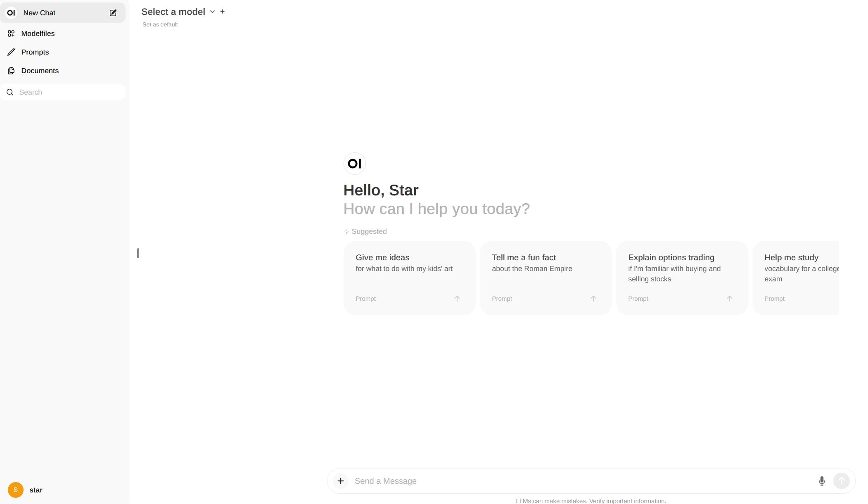Viewport: 868px width, 504px height.
Task: Focus the Send a Message input box
Action: pyautogui.click(x=578, y=481)
